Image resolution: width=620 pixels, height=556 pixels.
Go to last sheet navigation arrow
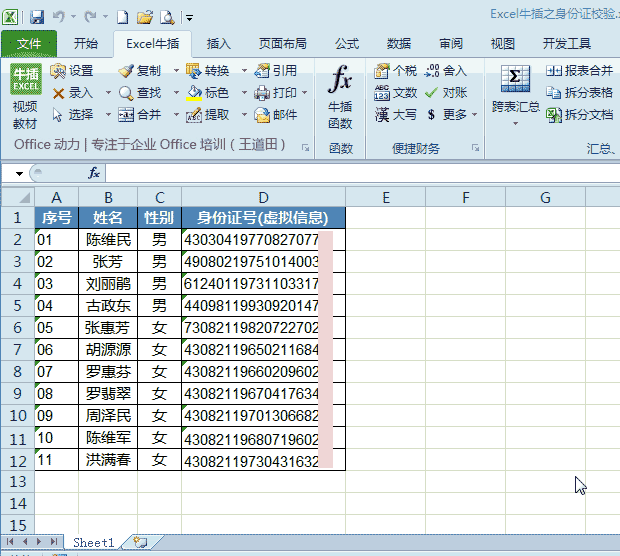click(54, 541)
